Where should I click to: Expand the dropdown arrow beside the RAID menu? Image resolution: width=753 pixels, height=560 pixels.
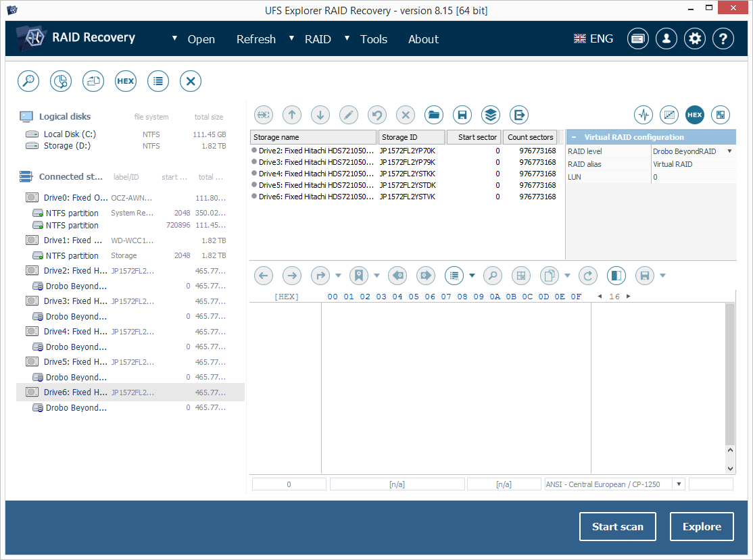291,39
